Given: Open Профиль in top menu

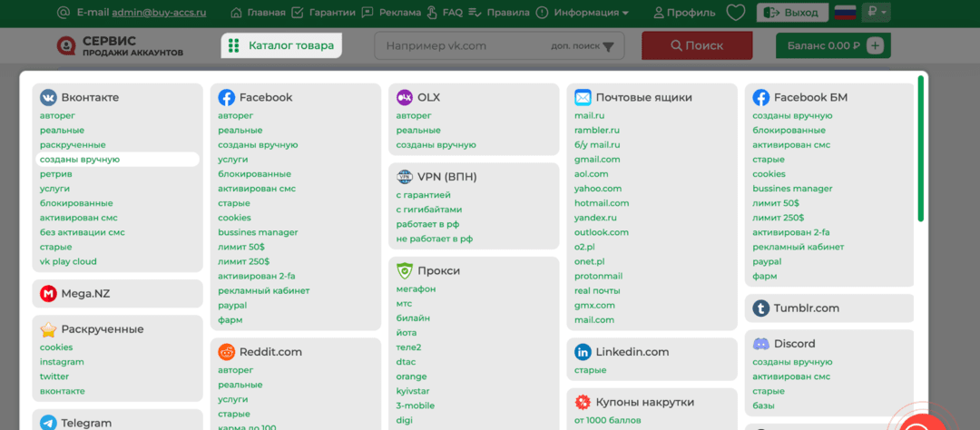Looking at the screenshot, I should pos(691,13).
